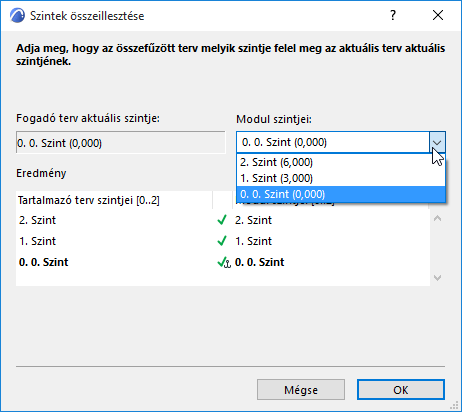Select left '1. Szint' row in results
The width and height of the screenshot is (462, 412).
pos(37,241)
